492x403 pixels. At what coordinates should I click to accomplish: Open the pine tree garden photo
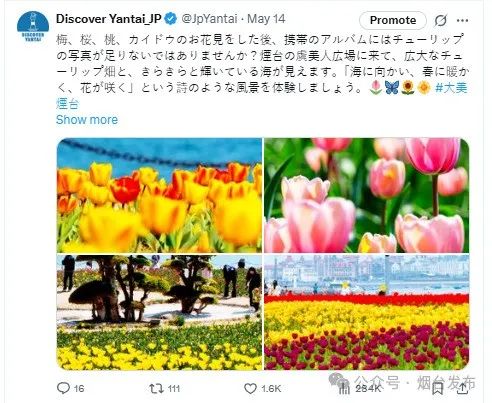click(159, 312)
